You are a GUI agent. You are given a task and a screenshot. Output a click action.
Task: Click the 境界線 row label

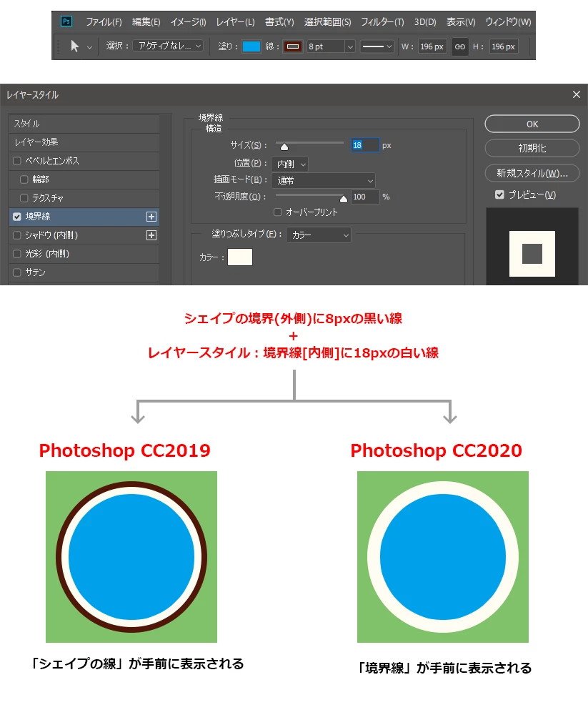(x=38, y=217)
